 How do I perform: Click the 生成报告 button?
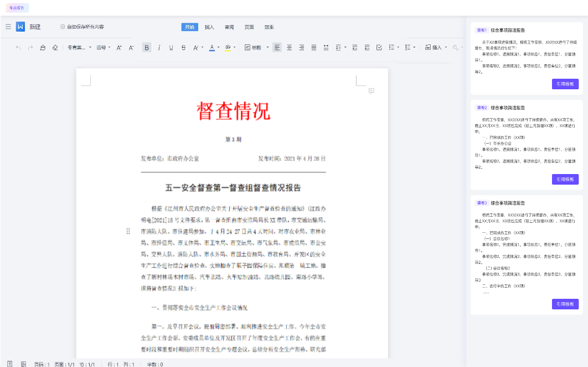coord(17,7)
